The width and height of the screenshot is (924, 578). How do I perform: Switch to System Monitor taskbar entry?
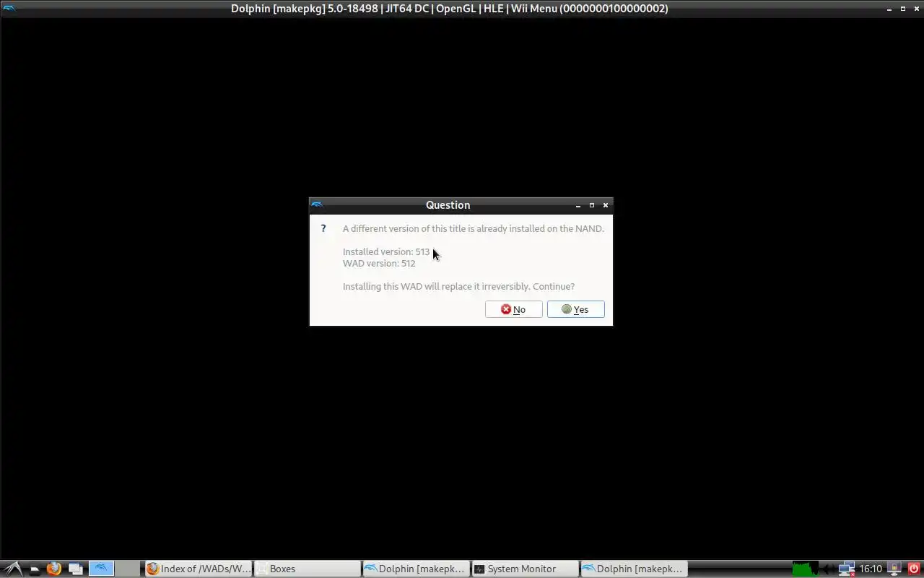point(525,569)
